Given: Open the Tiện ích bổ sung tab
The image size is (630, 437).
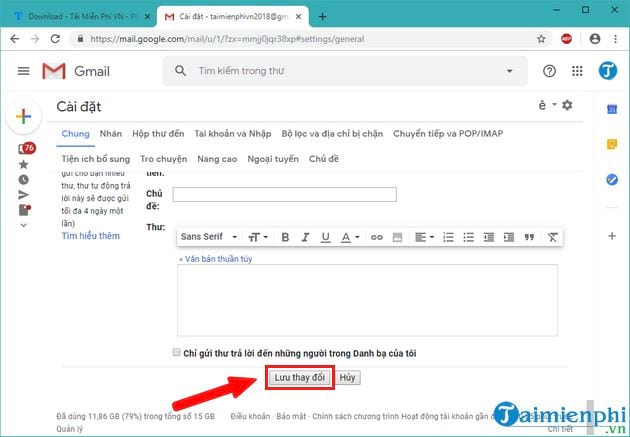Looking at the screenshot, I should pyautogui.click(x=96, y=159).
